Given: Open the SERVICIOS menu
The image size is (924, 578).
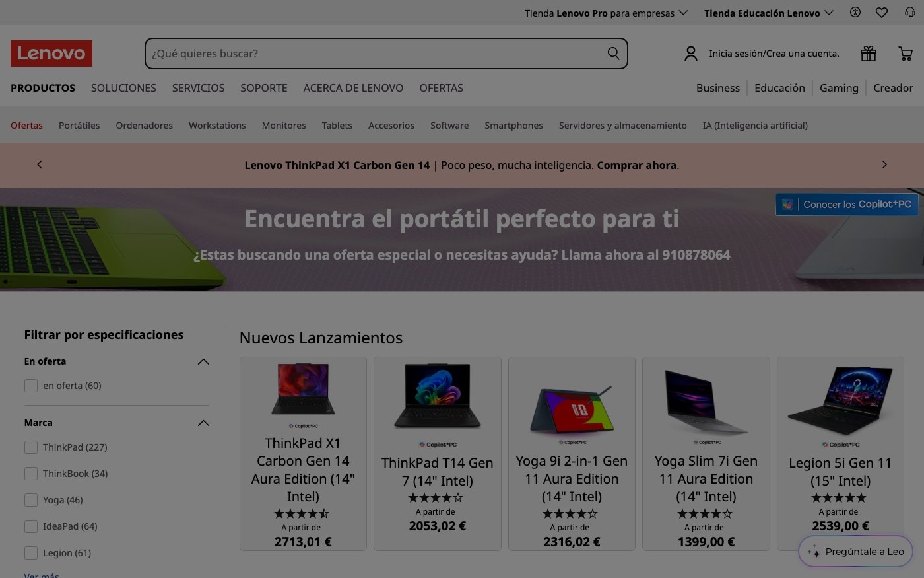Looking at the screenshot, I should (x=198, y=88).
